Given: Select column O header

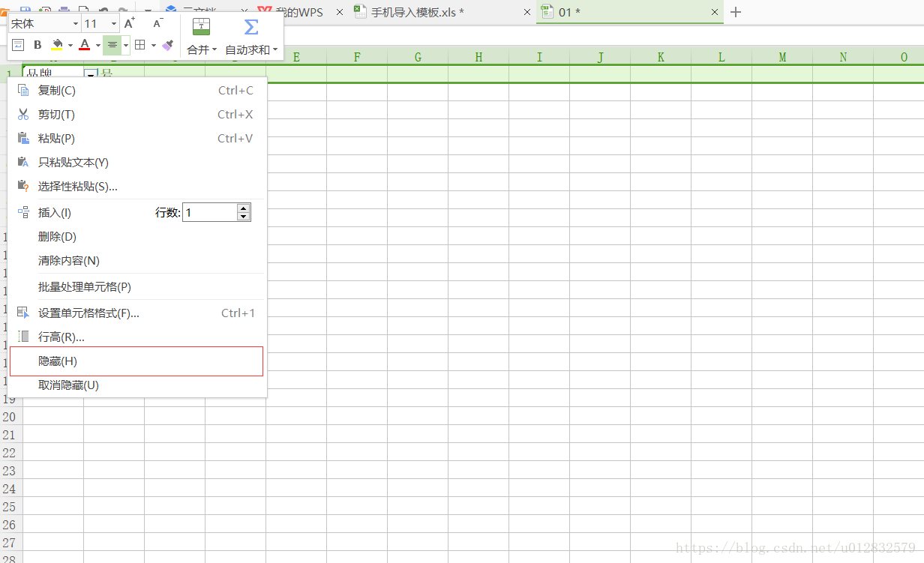Looking at the screenshot, I should point(898,57).
